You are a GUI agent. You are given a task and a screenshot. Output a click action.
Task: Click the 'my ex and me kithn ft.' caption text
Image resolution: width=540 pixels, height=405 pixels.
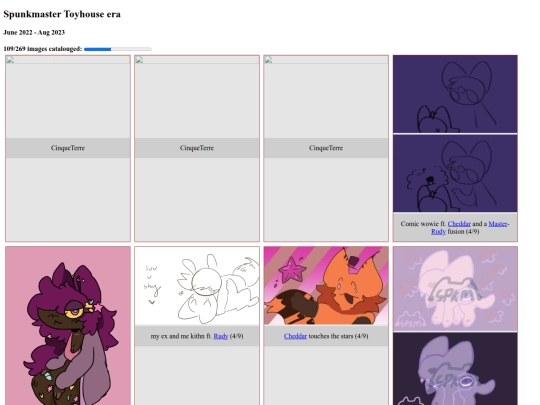tap(181, 336)
